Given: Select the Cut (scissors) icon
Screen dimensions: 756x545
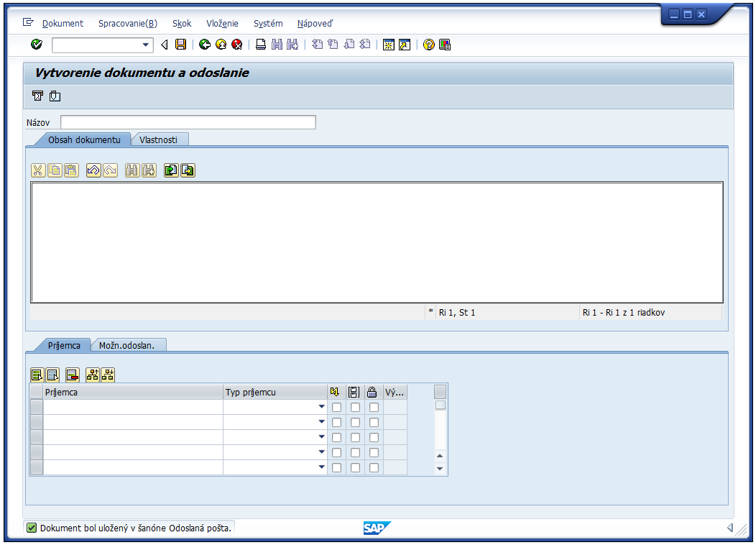Looking at the screenshot, I should (x=37, y=170).
